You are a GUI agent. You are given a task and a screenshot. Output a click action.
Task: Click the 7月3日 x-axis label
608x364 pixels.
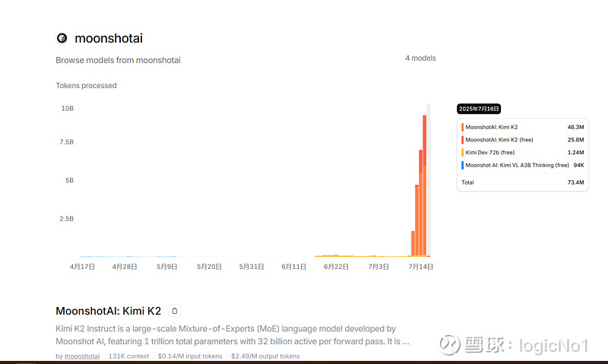click(x=378, y=267)
